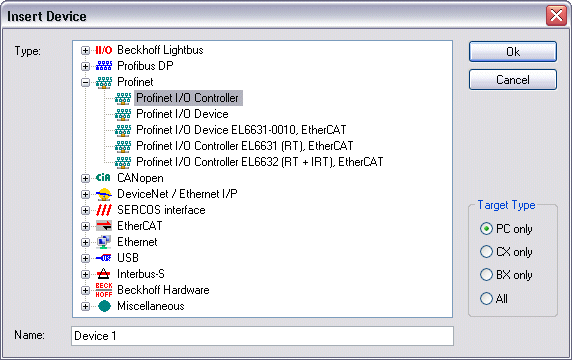
Task: Expand the Beckhoff Lightbus node
Action: 85,50
